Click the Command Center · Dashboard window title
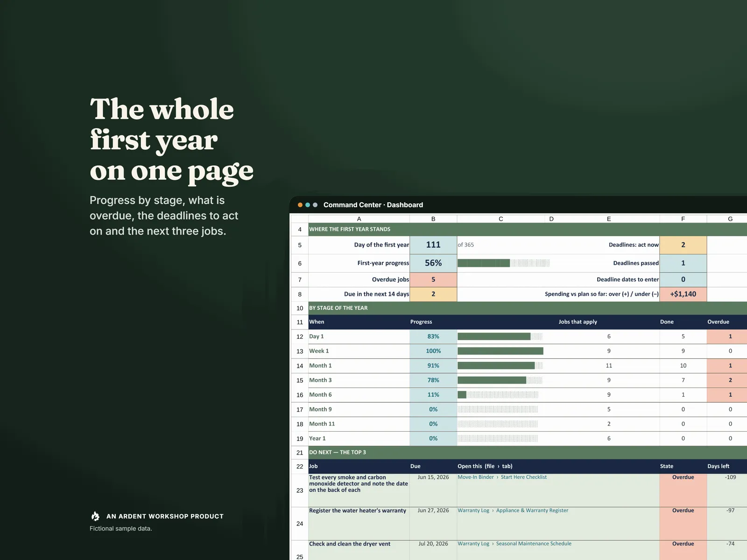The height and width of the screenshot is (560, 747). pyautogui.click(x=373, y=205)
